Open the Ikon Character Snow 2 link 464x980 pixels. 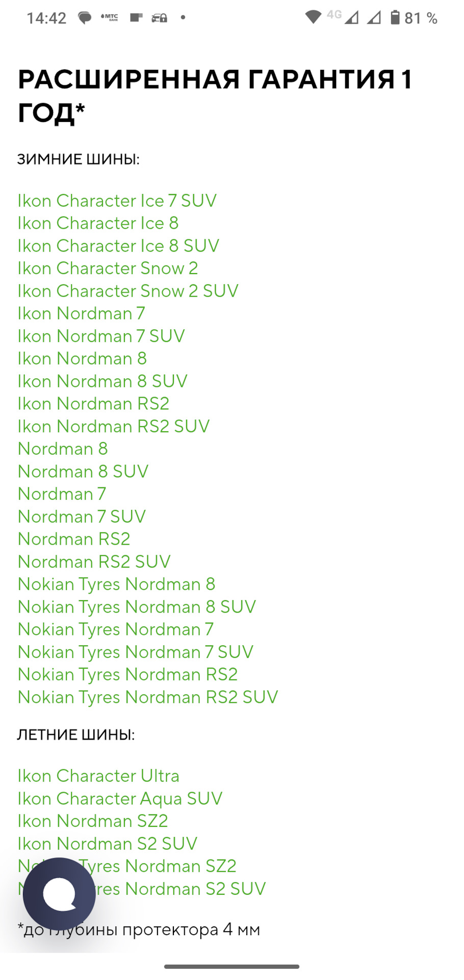point(108,268)
